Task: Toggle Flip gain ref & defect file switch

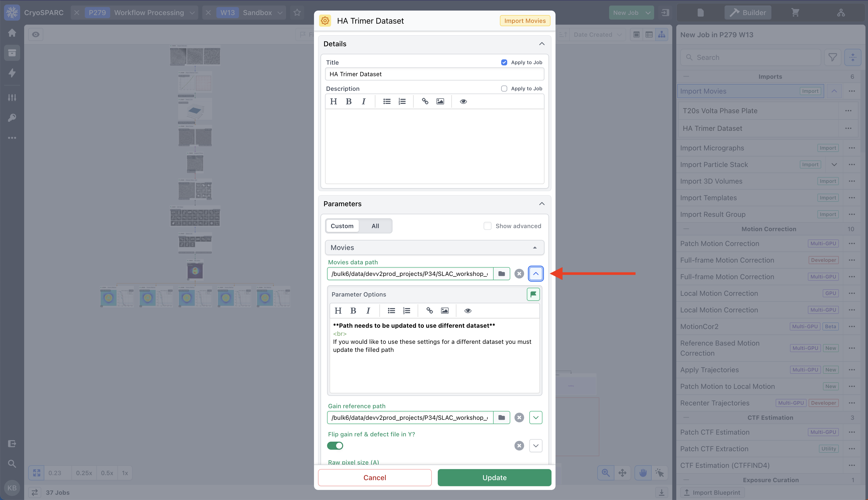Action: [335, 446]
